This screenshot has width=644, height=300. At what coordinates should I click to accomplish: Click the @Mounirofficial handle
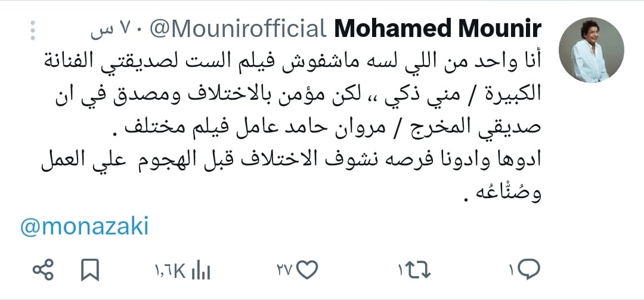click(238, 28)
